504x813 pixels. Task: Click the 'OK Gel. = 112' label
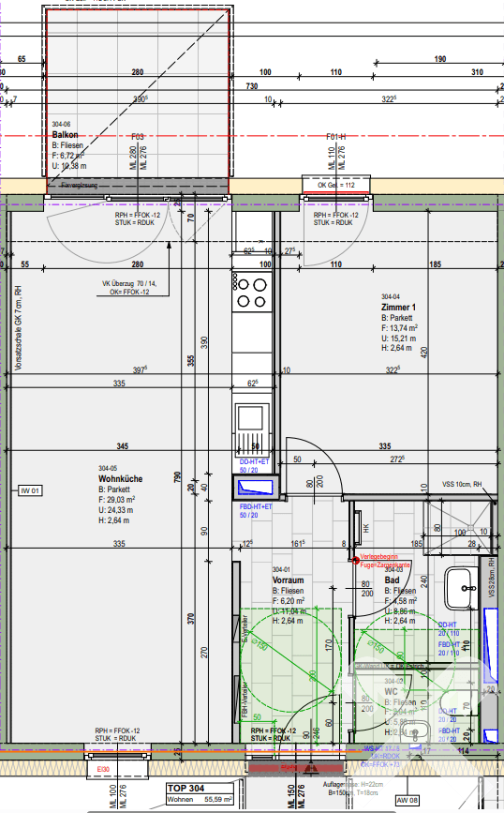tap(336, 185)
